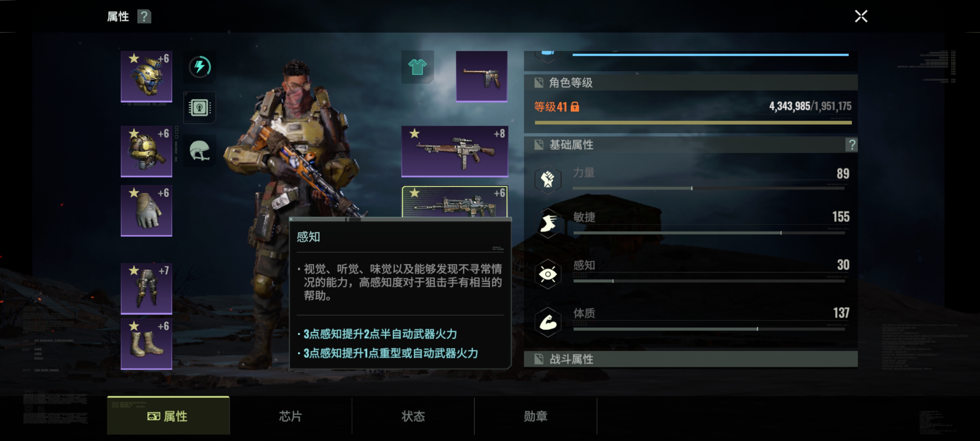Image resolution: width=980 pixels, height=441 pixels.
Task: Switch to the 状态 tab
Action: pyautogui.click(x=413, y=416)
